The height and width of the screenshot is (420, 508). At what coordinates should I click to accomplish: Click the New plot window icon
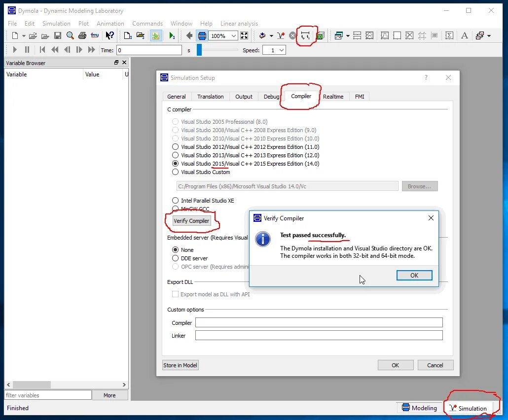(338, 35)
